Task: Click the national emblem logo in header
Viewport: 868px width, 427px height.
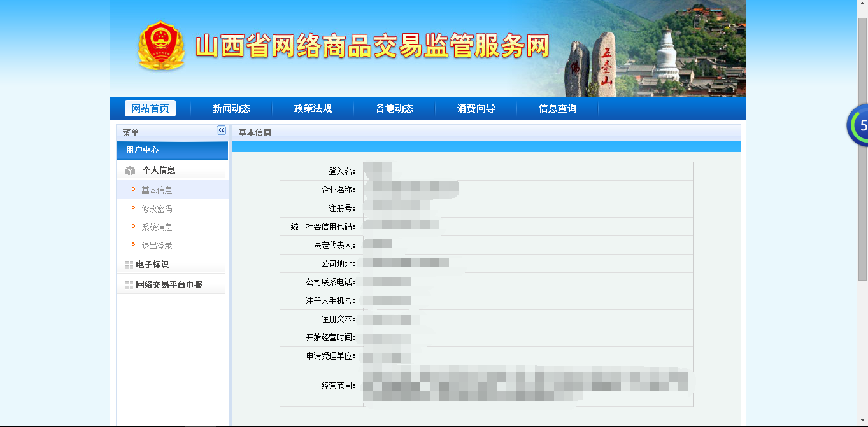Action: coord(161,46)
